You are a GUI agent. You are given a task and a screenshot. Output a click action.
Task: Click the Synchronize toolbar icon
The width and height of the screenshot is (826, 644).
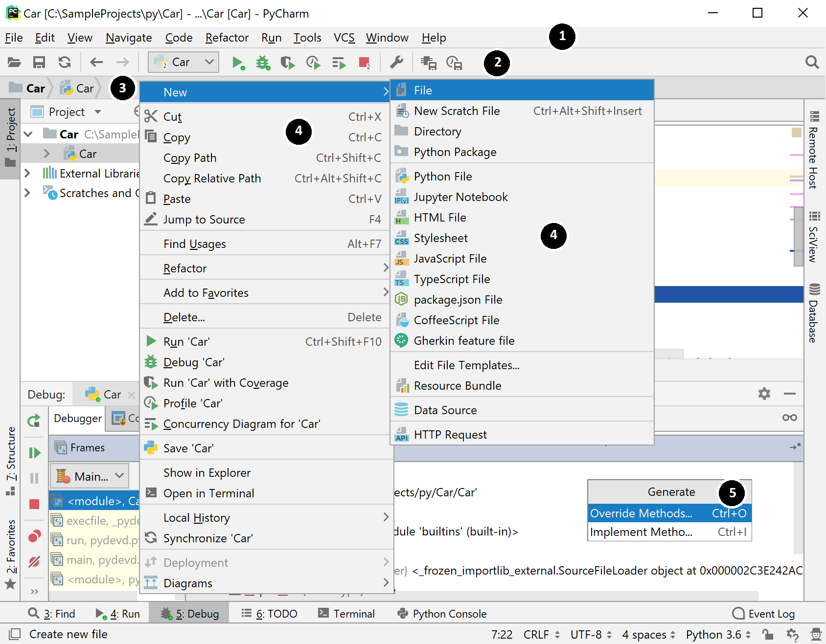coord(65,62)
